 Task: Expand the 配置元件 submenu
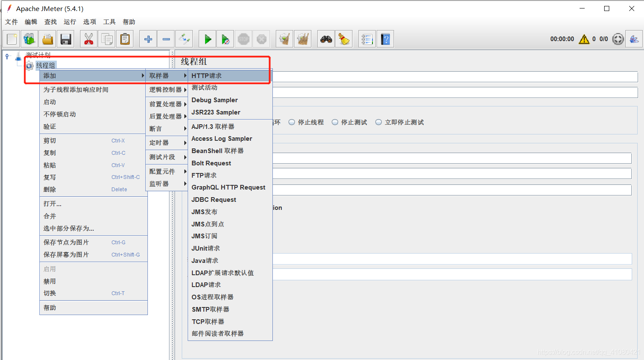coord(167,171)
